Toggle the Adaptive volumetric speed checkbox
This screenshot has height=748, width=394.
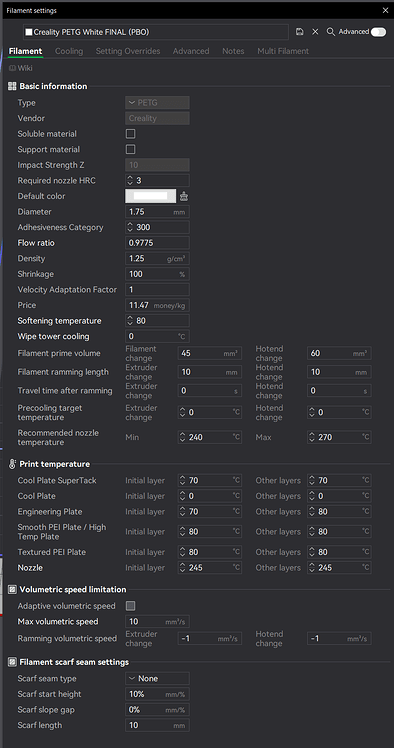130,606
